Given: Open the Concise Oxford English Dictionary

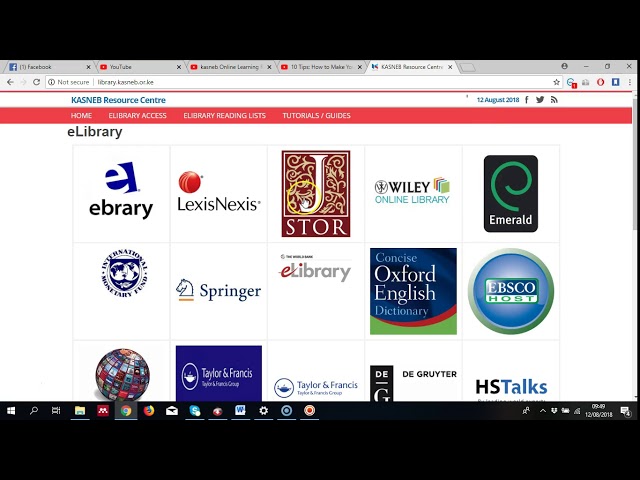Looking at the screenshot, I should pos(413,291).
